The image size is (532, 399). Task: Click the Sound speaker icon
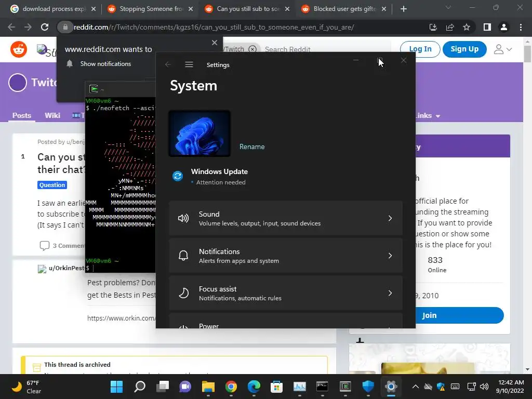click(x=183, y=218)
